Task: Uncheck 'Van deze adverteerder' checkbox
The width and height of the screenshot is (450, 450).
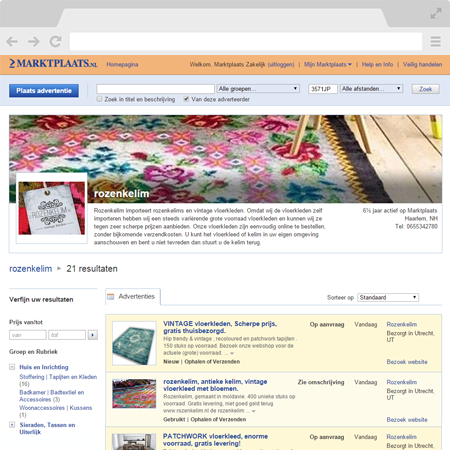Action: point(186,99)
